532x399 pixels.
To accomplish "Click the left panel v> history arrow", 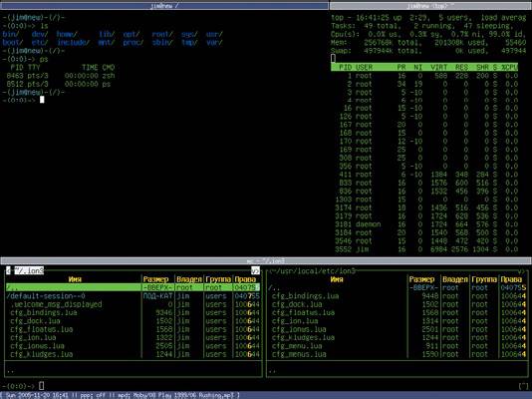I will click(x=255, y=270).
